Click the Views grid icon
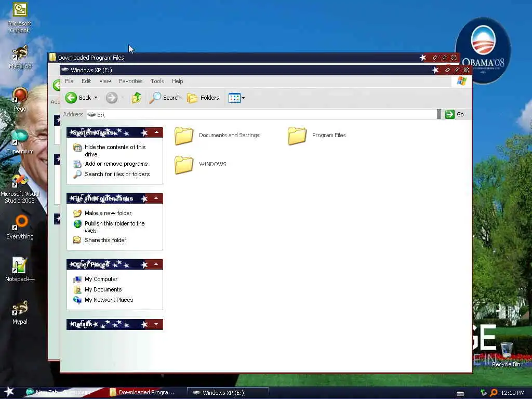532x399 pixels. coord(234,98)
